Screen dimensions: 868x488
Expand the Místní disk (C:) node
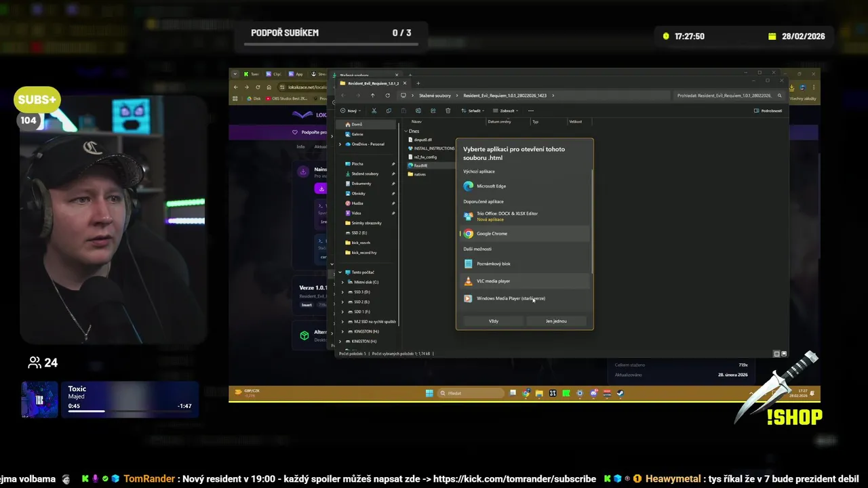pyautogui.click(x=343, y=282)
